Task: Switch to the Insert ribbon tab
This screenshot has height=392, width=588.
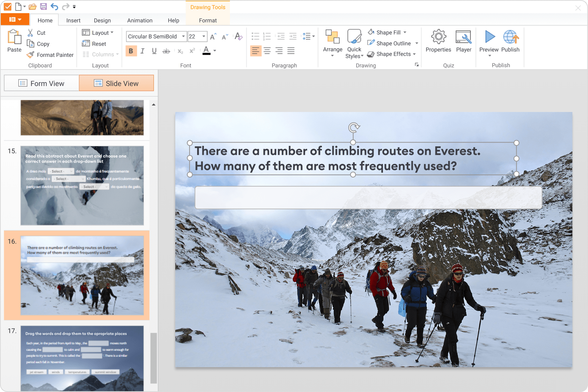Action: click(73, 20)
